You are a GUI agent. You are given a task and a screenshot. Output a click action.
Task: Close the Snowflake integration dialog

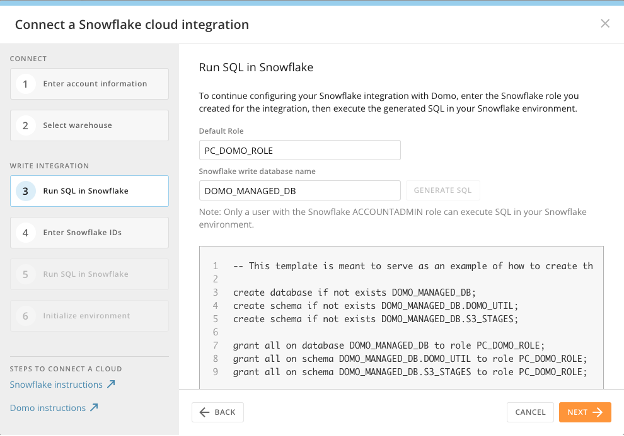pyautogui.click(x=604, y=23)
